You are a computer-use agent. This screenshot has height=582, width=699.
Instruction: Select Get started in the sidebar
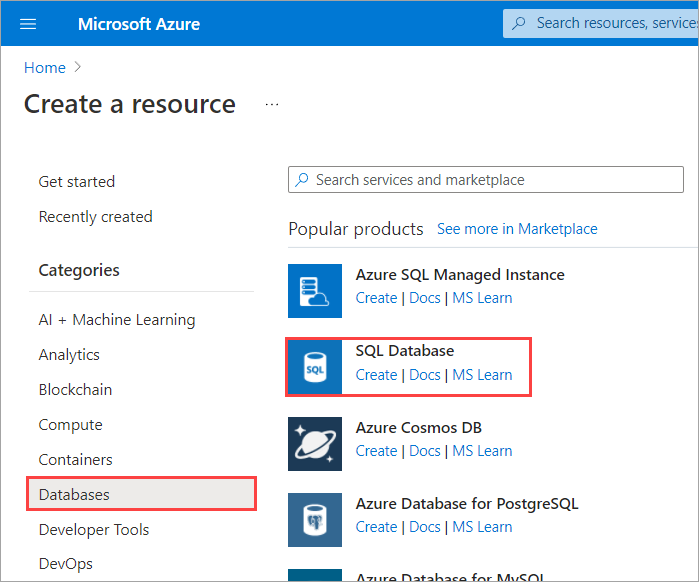pos(77,182)
